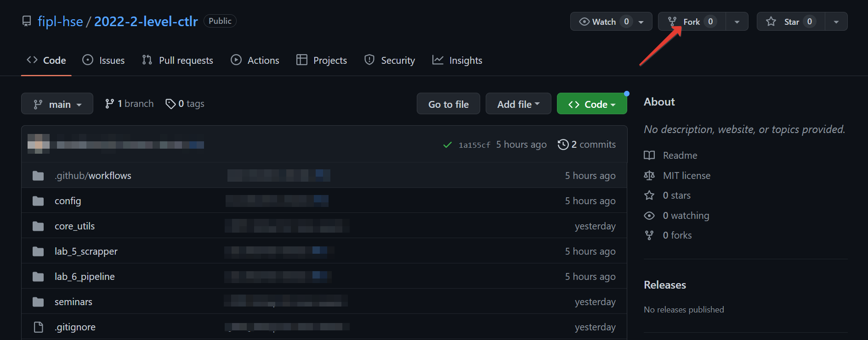Click the green check status icon

coord(447,145)
